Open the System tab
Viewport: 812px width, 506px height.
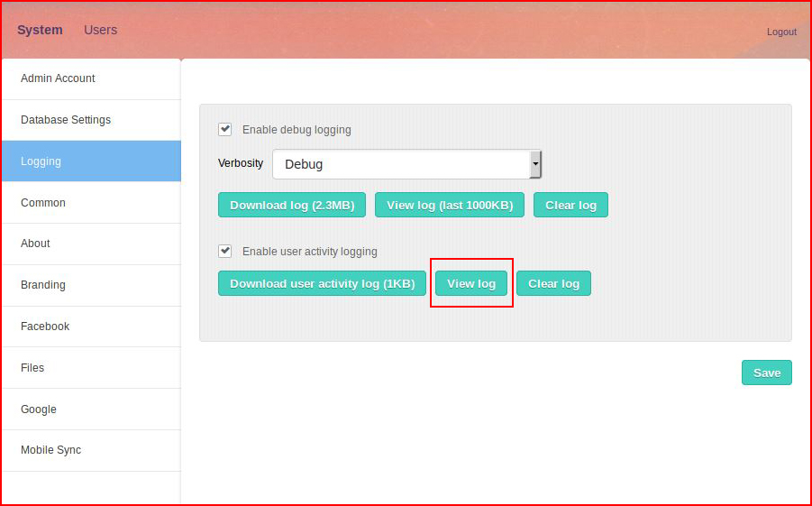40,30
